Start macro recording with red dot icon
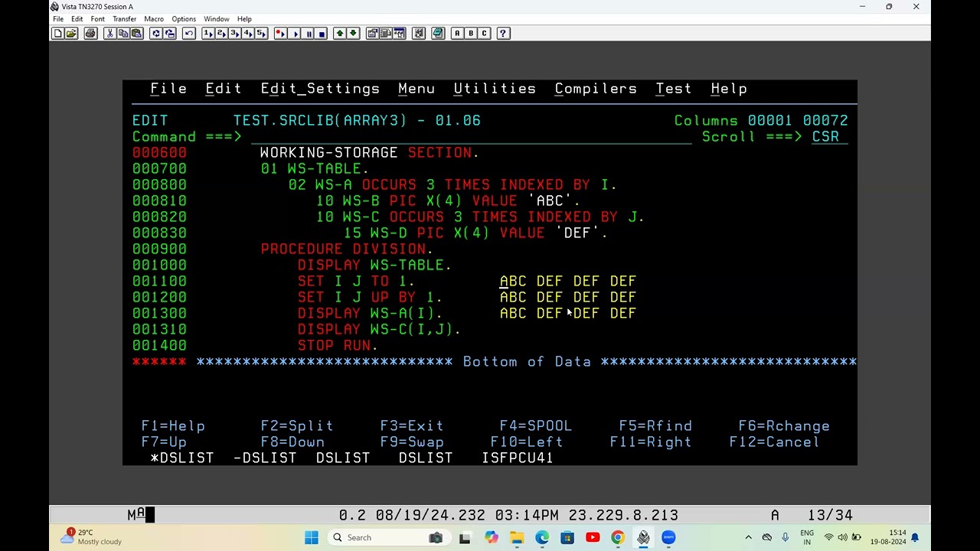 [x=280, y=34]
